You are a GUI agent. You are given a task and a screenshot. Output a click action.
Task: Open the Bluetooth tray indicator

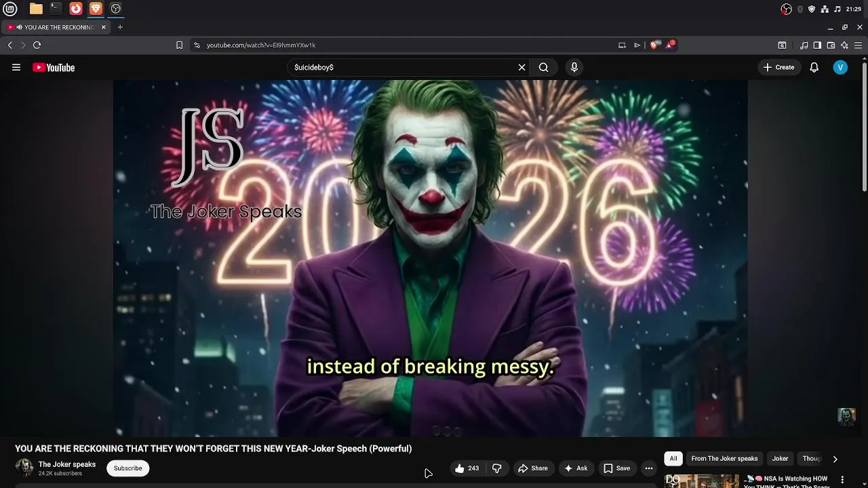coord(800,9)
